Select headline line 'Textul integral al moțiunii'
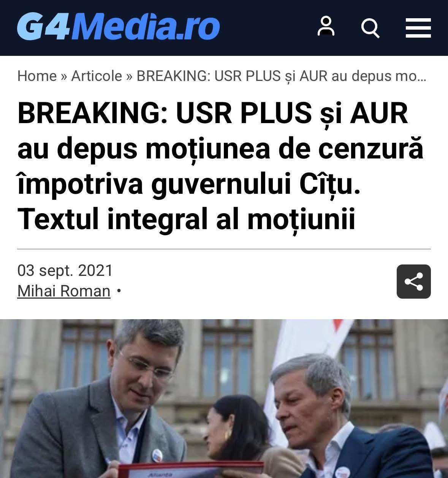Viewport: 448px width, 478px height. coord(186,219)
